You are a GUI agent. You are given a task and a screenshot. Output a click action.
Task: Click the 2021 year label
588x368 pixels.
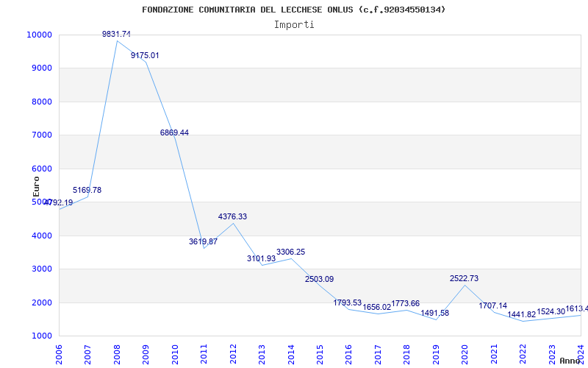pyautogui.click(x=493, y=354)
